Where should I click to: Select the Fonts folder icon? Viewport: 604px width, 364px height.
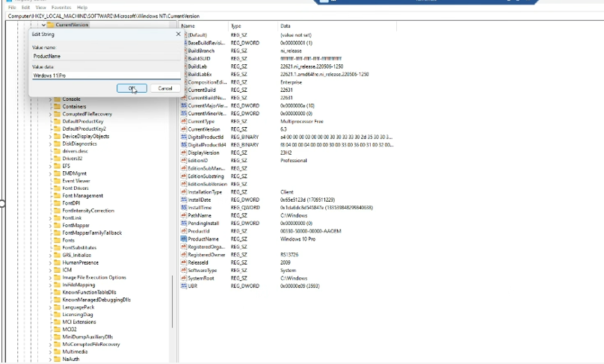pyautogui.click(x=57, y=240)
